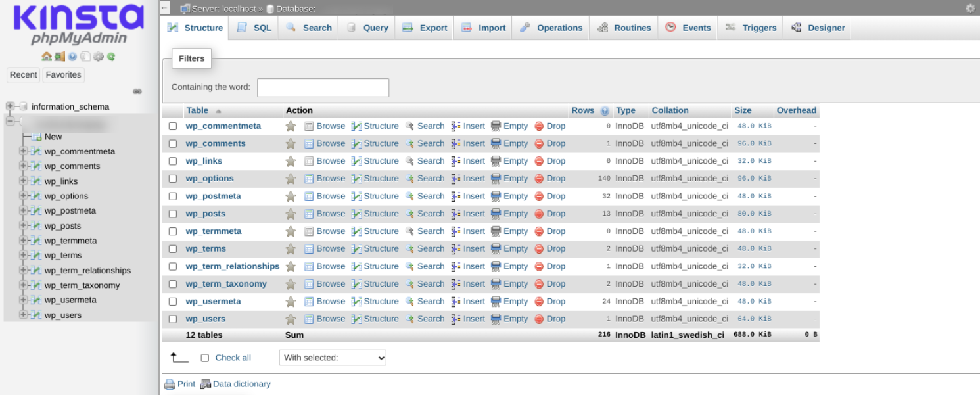Open the phpMyAdmin home page icon
This screenshot has height=395, width=980.
(47, 57)
